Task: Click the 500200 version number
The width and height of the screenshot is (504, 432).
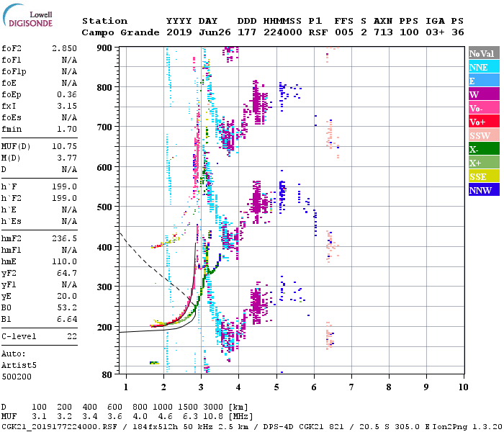Action: (17, 377)
